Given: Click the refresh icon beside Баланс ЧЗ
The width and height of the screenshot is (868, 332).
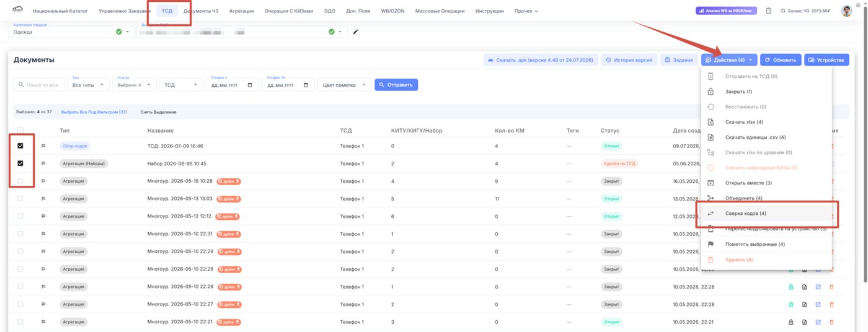Looking at the screenshot, I should [784, 11].
